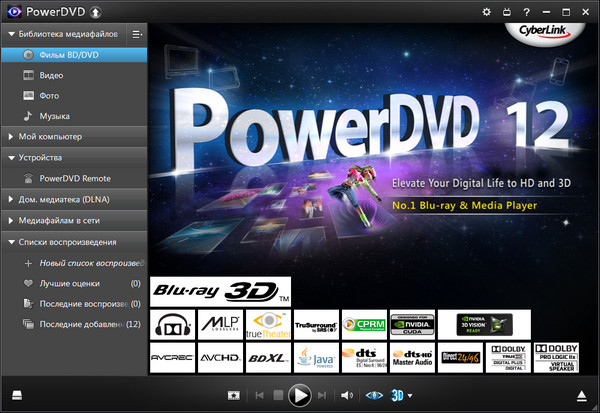Viewport: 600px width, 413px height.
Task: Click the PowerDVD upgrade arrow icon
Action: (x=94, y=12)
